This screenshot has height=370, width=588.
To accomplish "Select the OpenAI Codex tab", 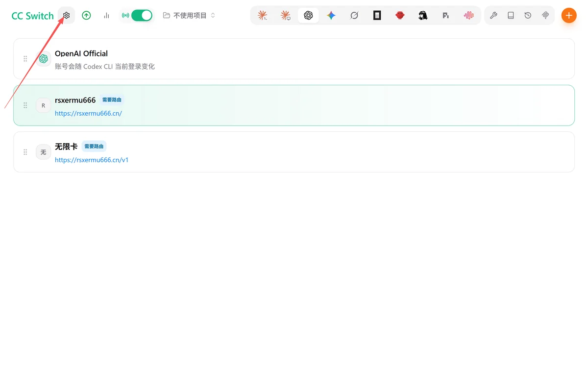I will click(x=308, y=15).
